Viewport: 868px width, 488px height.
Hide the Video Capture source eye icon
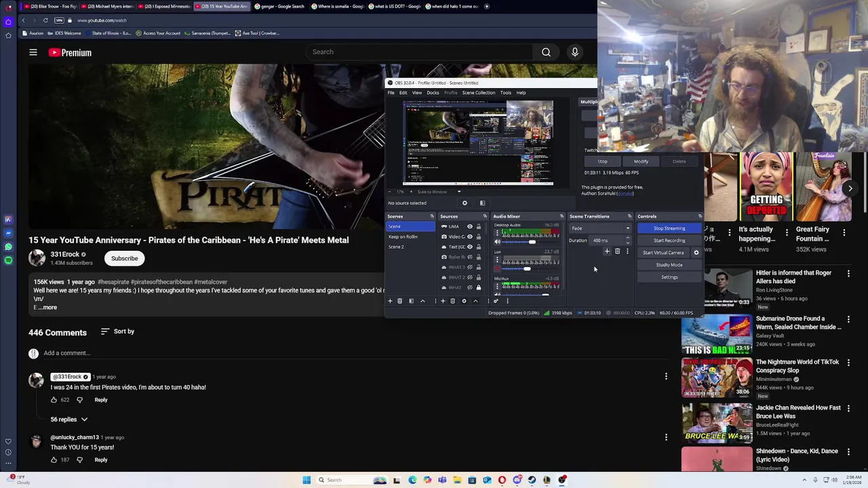pos(469,237)
